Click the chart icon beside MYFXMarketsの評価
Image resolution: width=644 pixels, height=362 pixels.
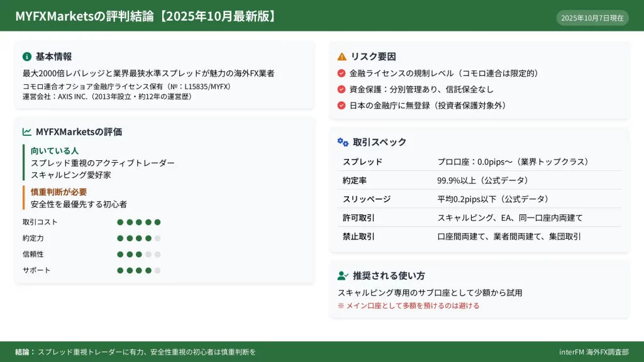27,132
